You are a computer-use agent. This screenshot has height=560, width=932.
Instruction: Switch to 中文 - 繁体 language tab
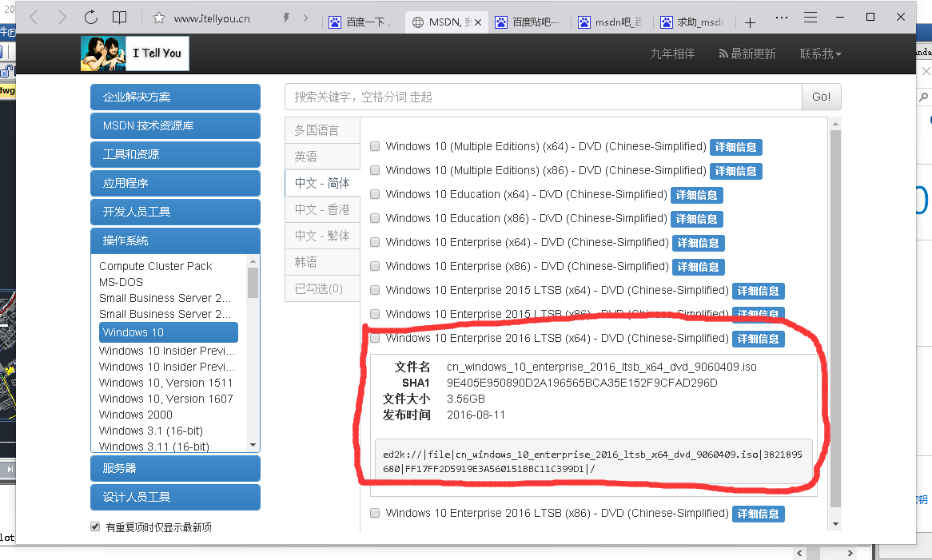322,236
